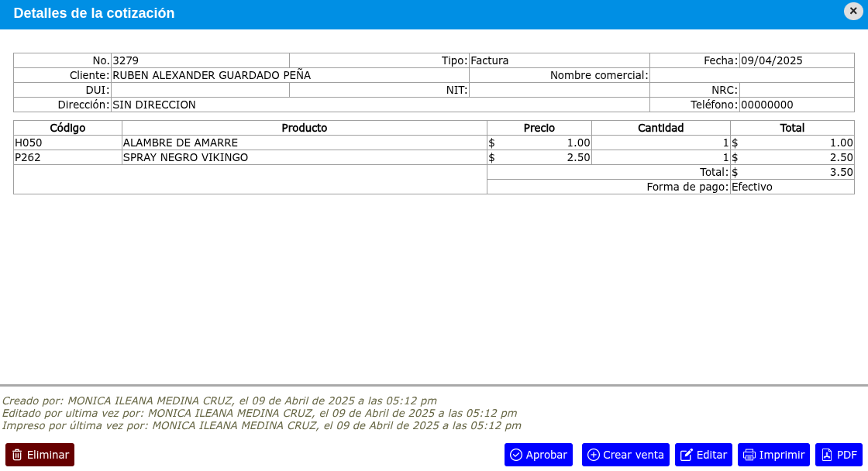Click the date 09/04/2025
868x471 pixels.
(x=771, y=60)
